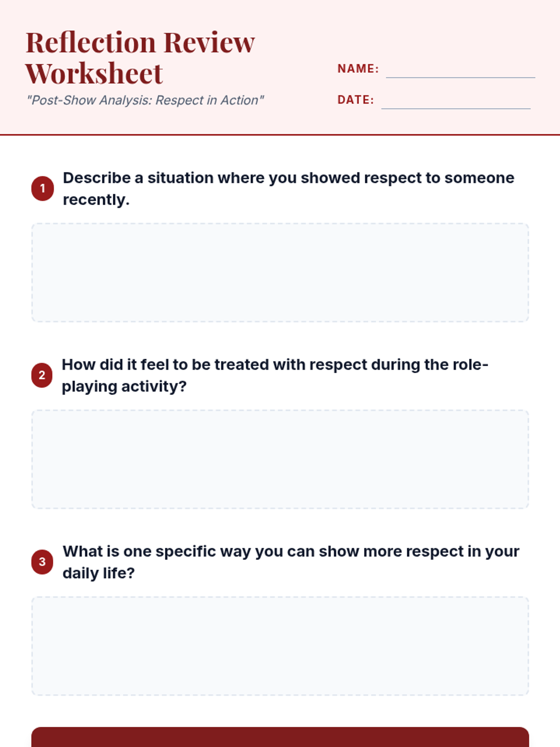The height and width of the screenshot is (747, 560).
Task: Click the "How did it feel" question text
Action: (x=275, y=375)
